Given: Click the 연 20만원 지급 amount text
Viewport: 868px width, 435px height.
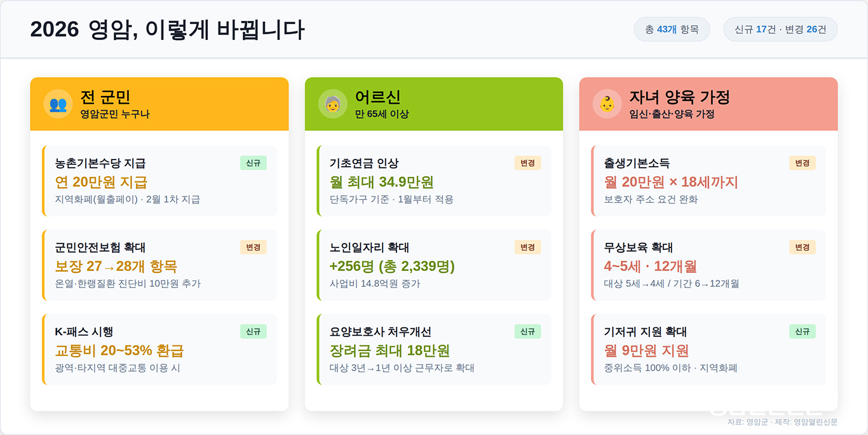Looking at the screenshot, I should tap(102, 183).
